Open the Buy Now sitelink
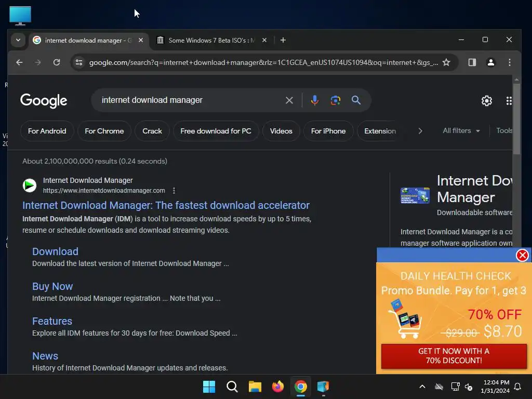 point(52,286)
